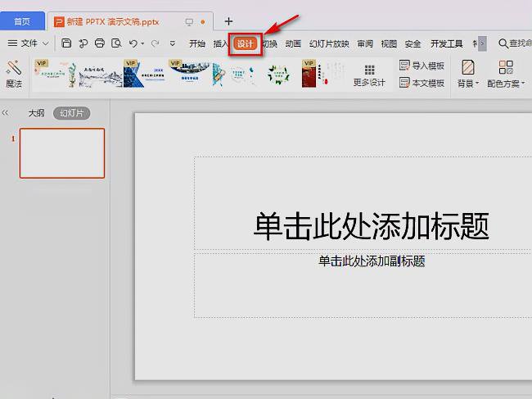Image resolution: width=532 pixels, height=399 pixels.
Task: Open the 幻灯片放映 ribbon tab
Action: (x=329, y=43)
